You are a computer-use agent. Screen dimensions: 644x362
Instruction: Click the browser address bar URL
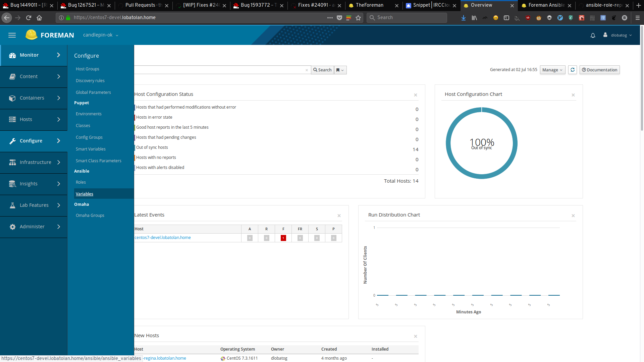point(115,18)
